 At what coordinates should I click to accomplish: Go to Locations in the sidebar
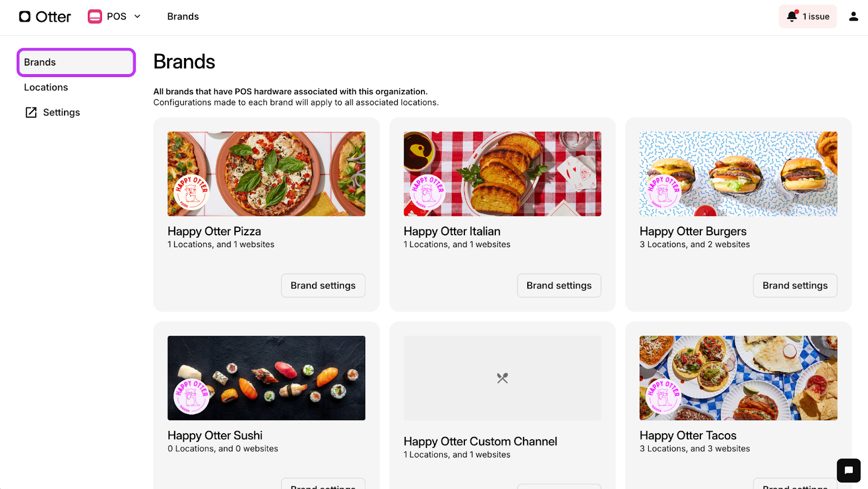(46, 87)
